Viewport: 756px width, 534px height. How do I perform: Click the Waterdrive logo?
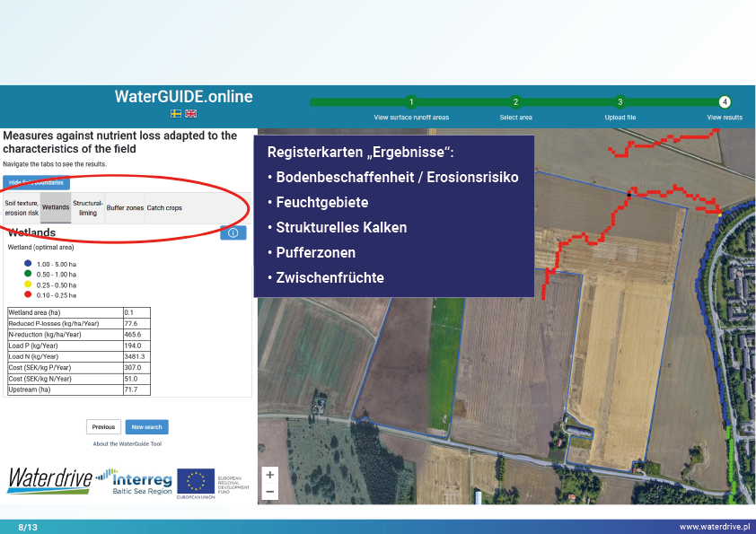point(48,481)
